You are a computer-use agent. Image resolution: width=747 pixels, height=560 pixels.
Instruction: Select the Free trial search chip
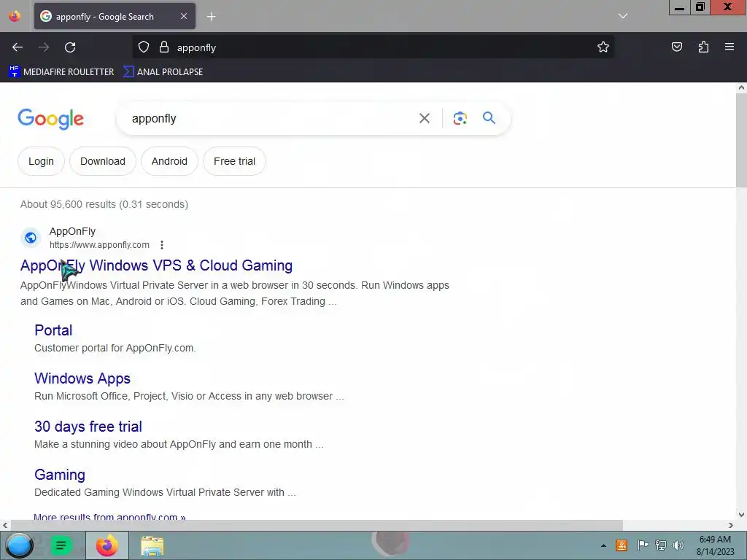coord(234,161)
